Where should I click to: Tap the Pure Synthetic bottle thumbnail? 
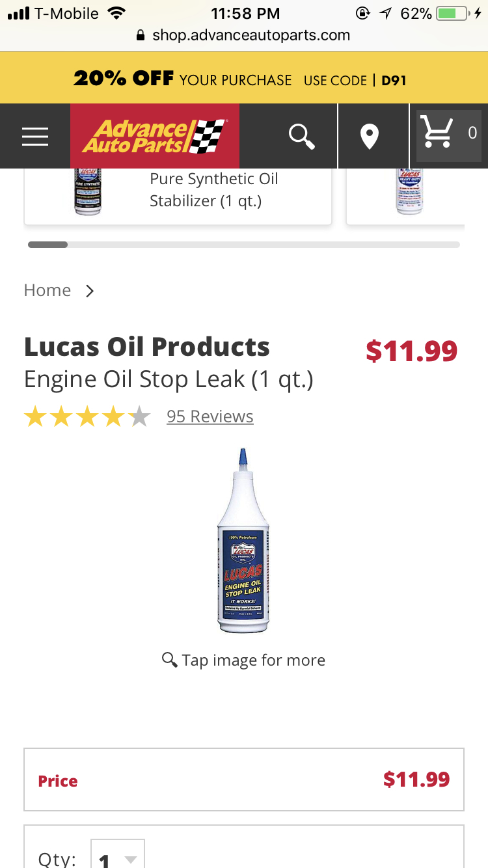tap(88, 191)
